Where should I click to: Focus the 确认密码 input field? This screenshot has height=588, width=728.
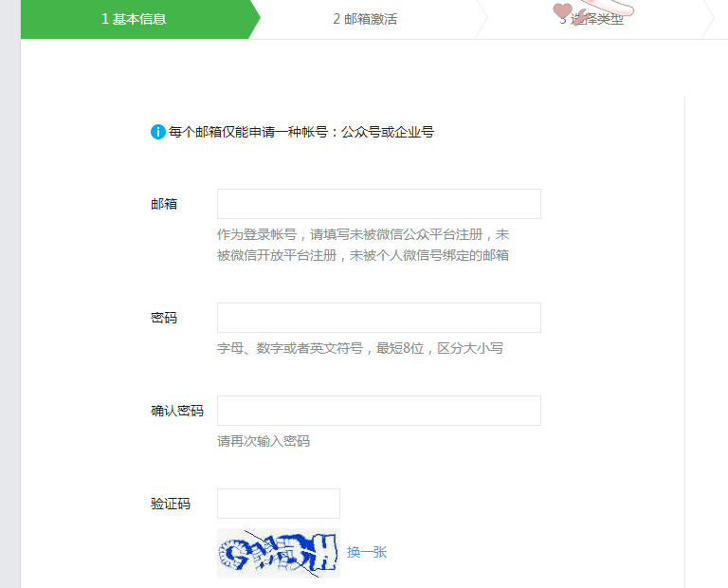379,411
